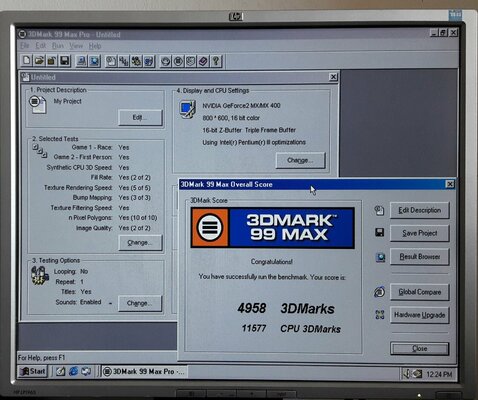Click the Congratulations! text
Screen dimensions: 478x400
[272, 262]
